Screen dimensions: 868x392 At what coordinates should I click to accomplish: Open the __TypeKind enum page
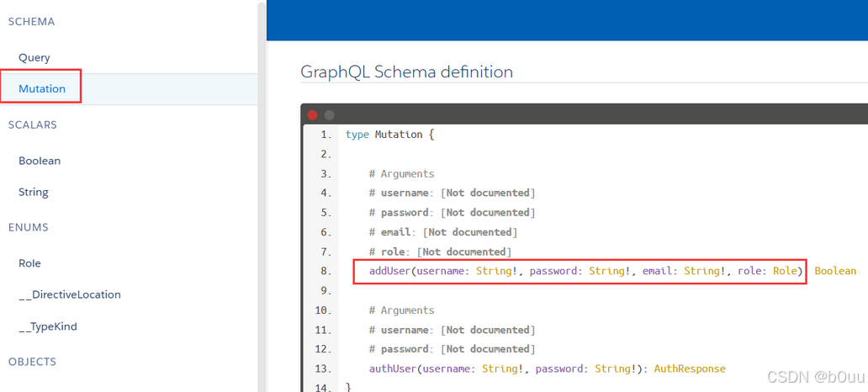tap(48, 326)
